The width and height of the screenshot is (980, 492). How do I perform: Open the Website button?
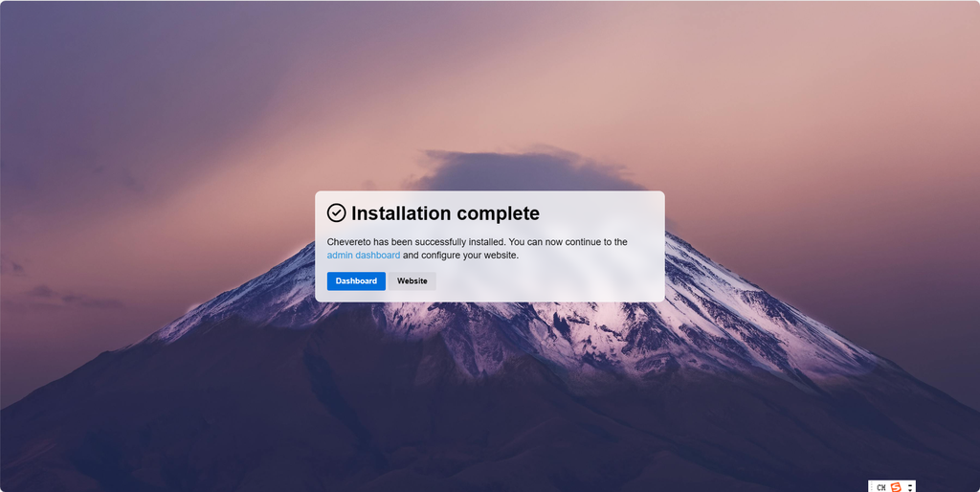[412, 280]
